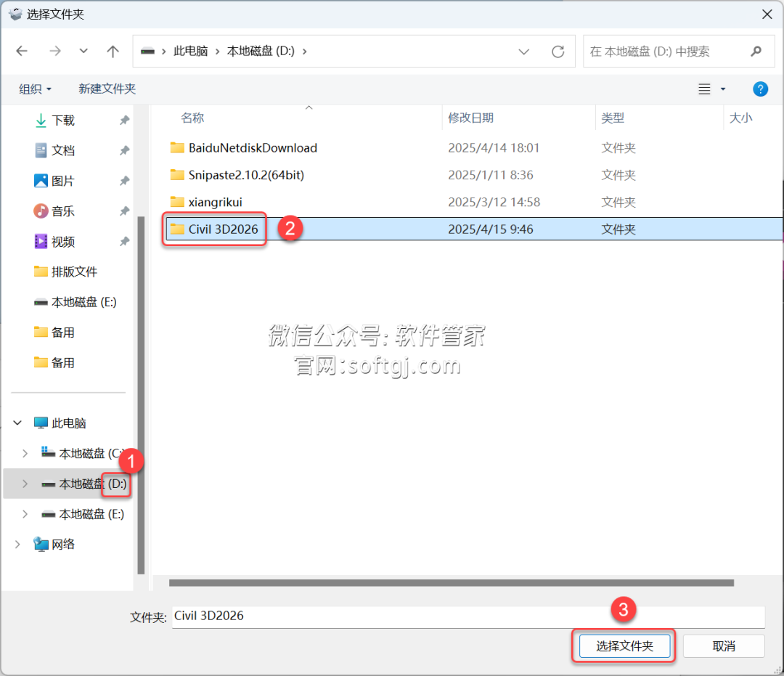Sort by 修改日期 column header

click(470, 118)
